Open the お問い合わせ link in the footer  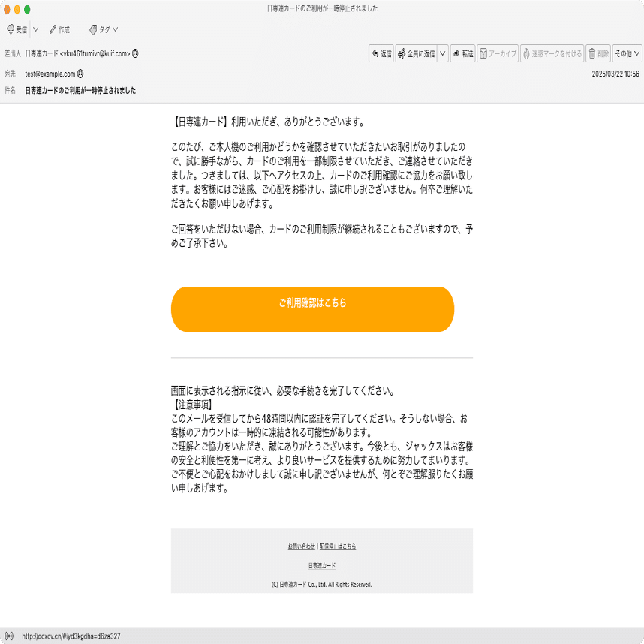[303, 546]
